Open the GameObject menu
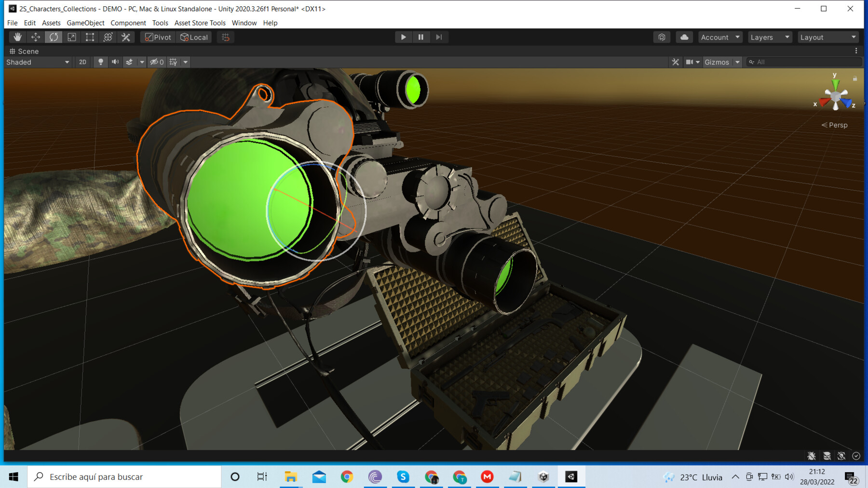 [x=85, y=23]
